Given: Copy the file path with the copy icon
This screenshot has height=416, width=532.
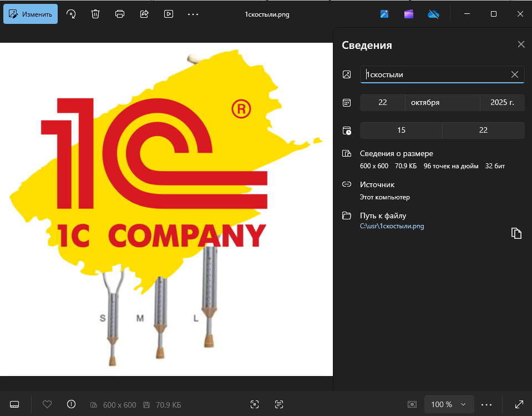Looking at the screenshot, I should click(x=516, y=233).
